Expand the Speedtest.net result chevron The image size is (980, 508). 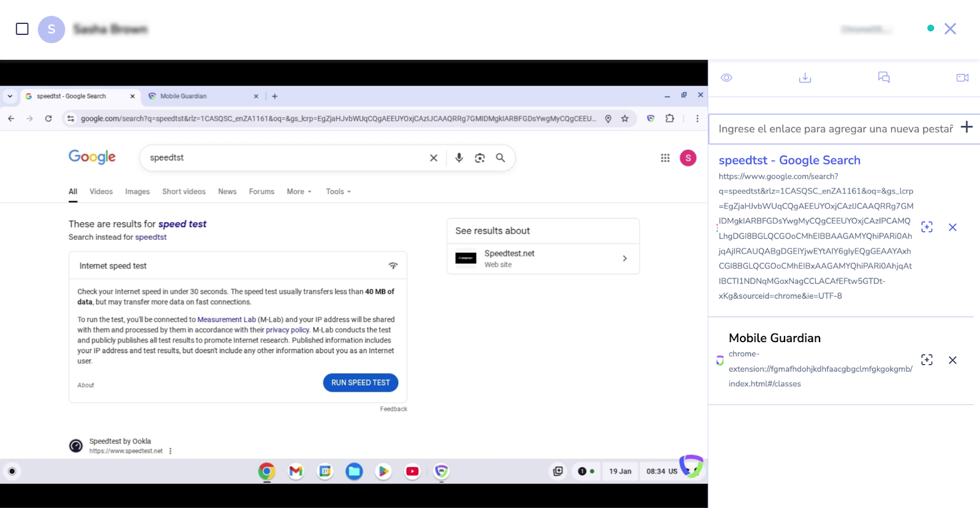pos(625,258)
